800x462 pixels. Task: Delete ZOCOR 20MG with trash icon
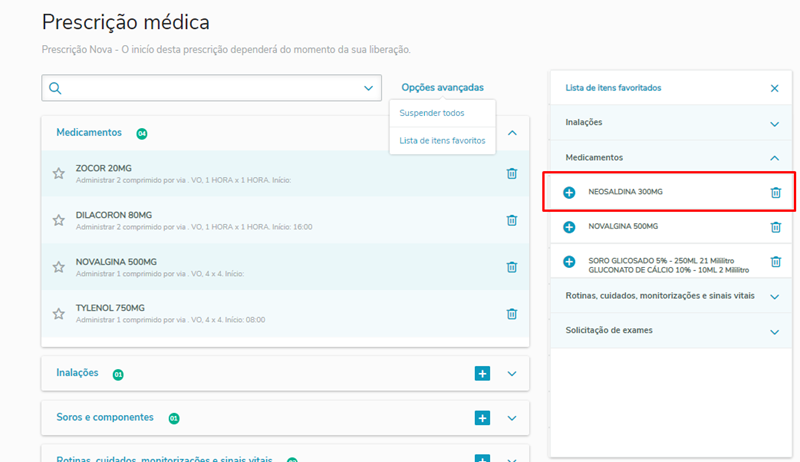(x=512, y=173)
